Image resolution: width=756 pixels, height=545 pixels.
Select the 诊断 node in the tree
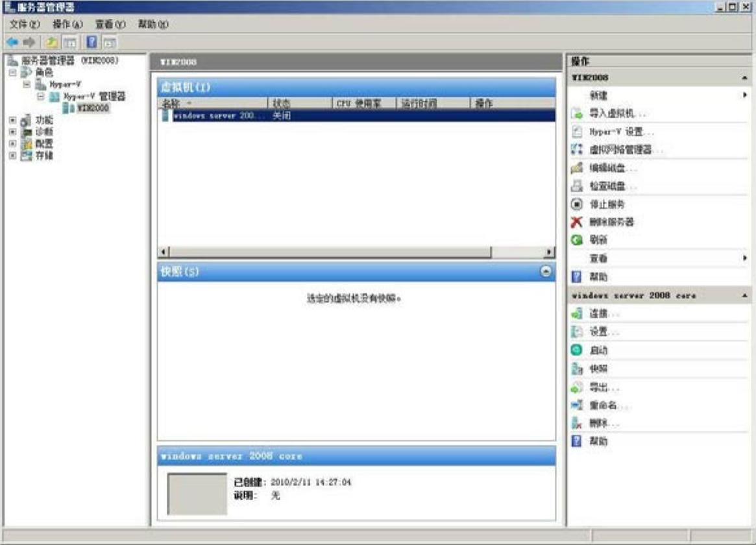(x=44, y=132)
